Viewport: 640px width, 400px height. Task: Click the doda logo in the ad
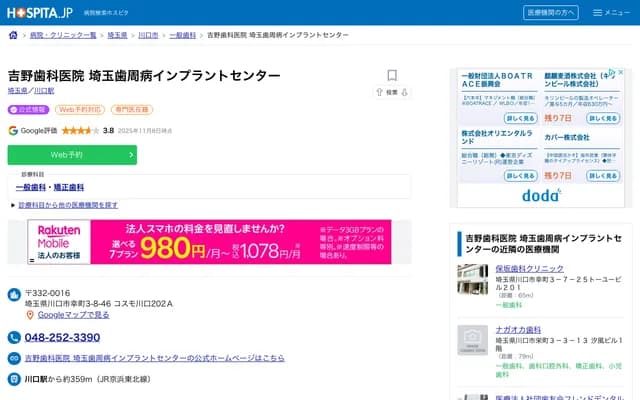point(541,196)
